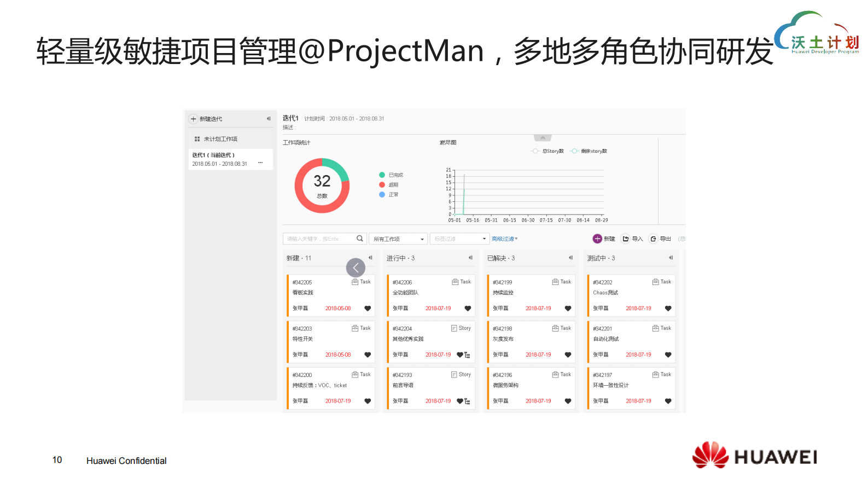The image size is (868, 488).
Task: Toggle 总Story数 legend in the burndown chart
Action: tap(547, 151)
